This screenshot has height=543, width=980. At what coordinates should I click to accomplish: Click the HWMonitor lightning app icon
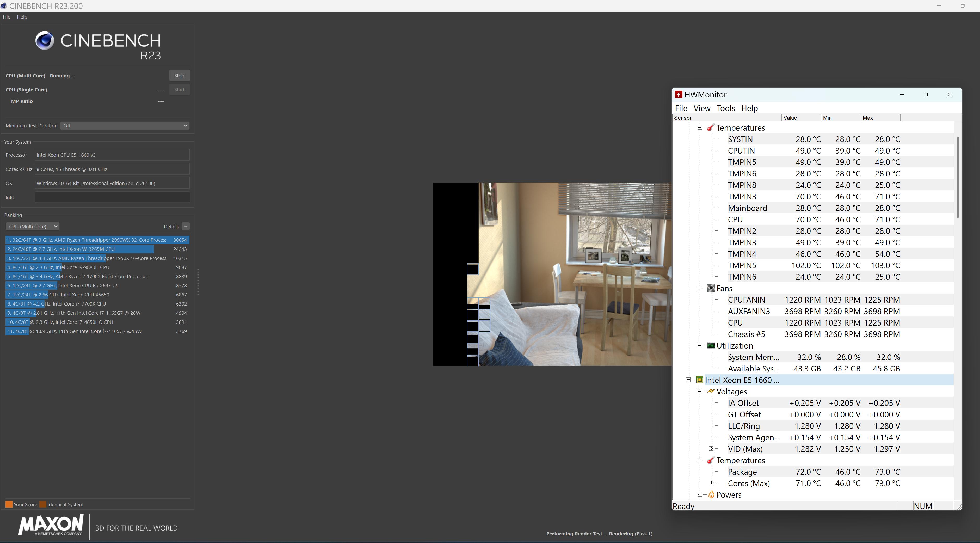[x=679, y=95]
